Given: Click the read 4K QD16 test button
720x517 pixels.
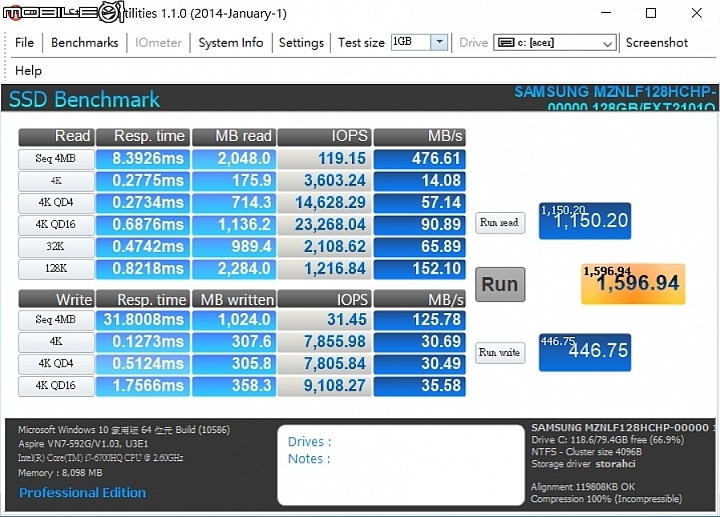Looking at the screenshot, I should tap(56, 225).
